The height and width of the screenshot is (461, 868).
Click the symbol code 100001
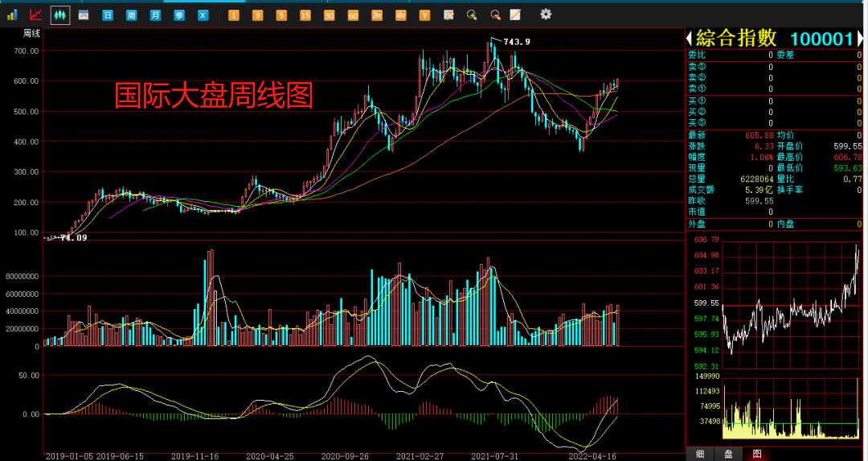tap(821, 39)
